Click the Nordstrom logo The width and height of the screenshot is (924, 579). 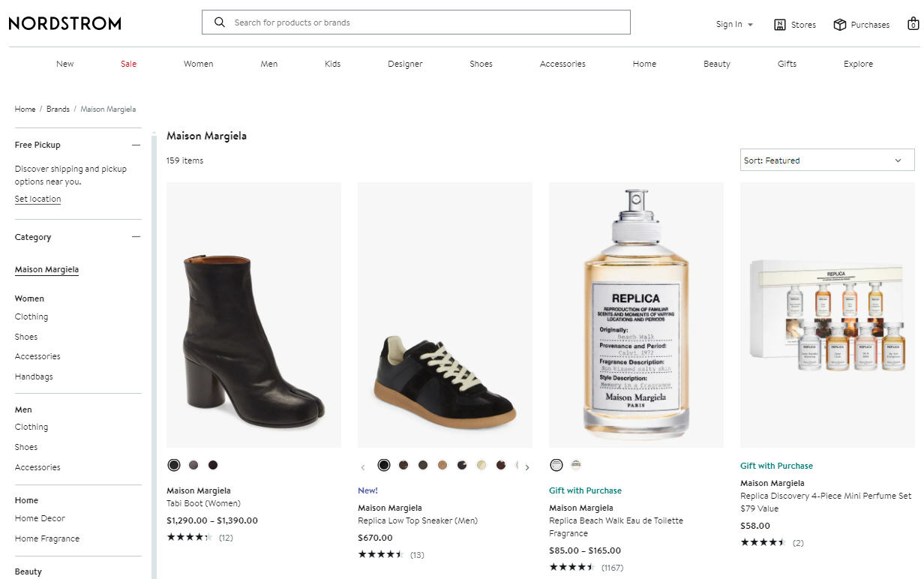(x=64, y=24)
